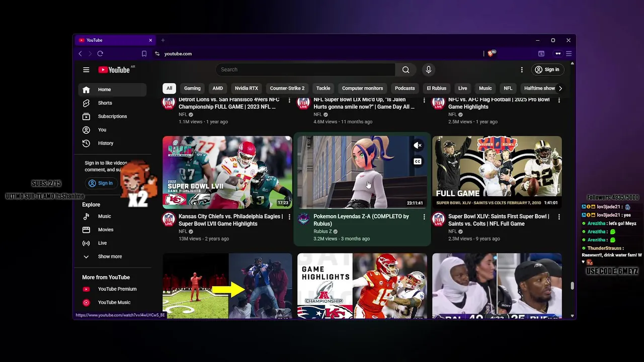Open Shorts in the sidebar

point(112,103)
